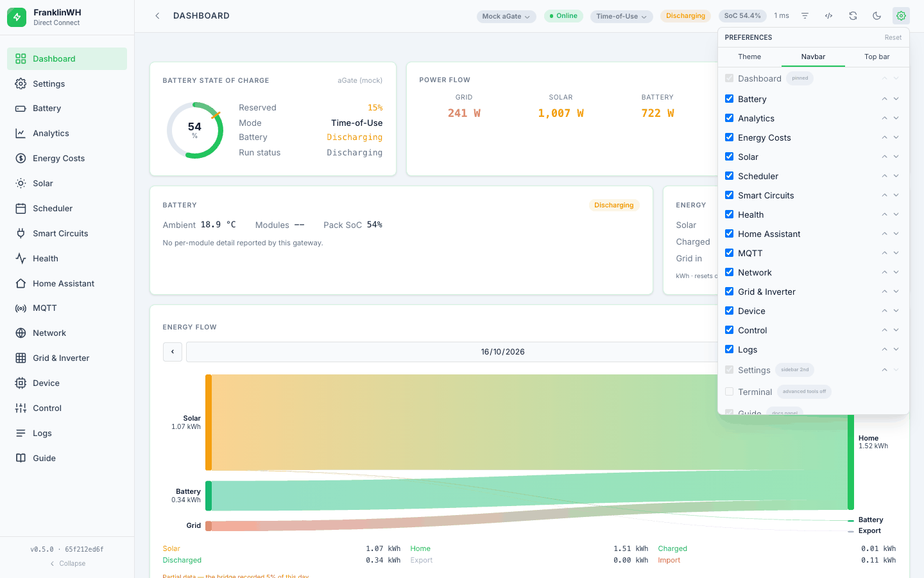Move Health down in the navbar order
The image size is (924, 578).
(896, 215)
